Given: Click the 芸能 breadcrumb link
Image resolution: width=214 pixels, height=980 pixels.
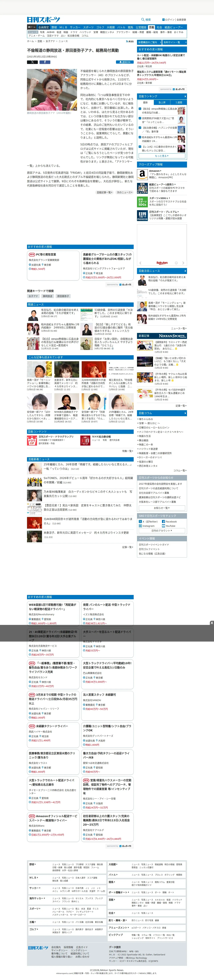Looking at the screenshot, I should [x=40, y=41].
